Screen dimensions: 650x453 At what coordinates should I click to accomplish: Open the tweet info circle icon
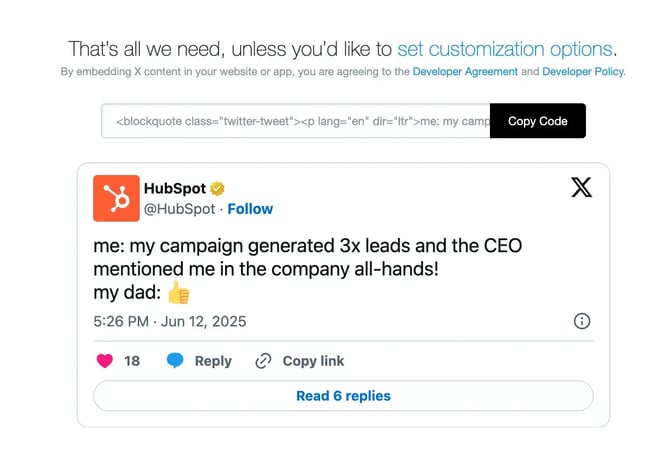pyautogui.click(x=582, y=321)
